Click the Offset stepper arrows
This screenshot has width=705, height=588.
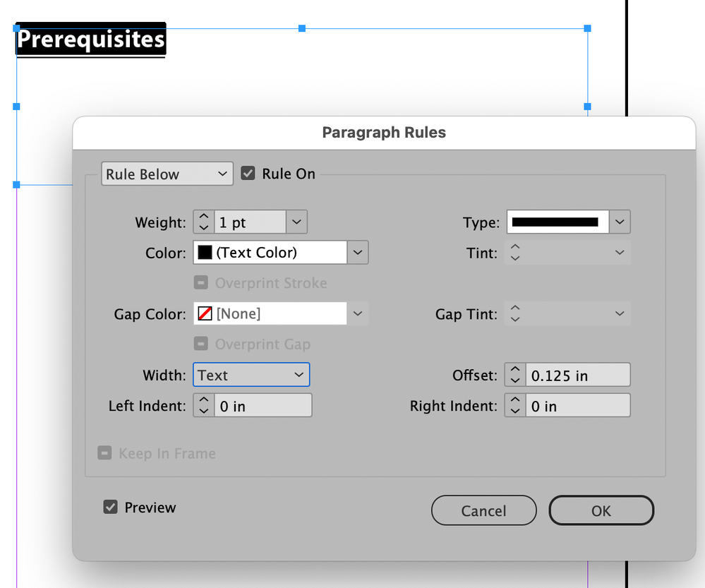pos(515,376)
